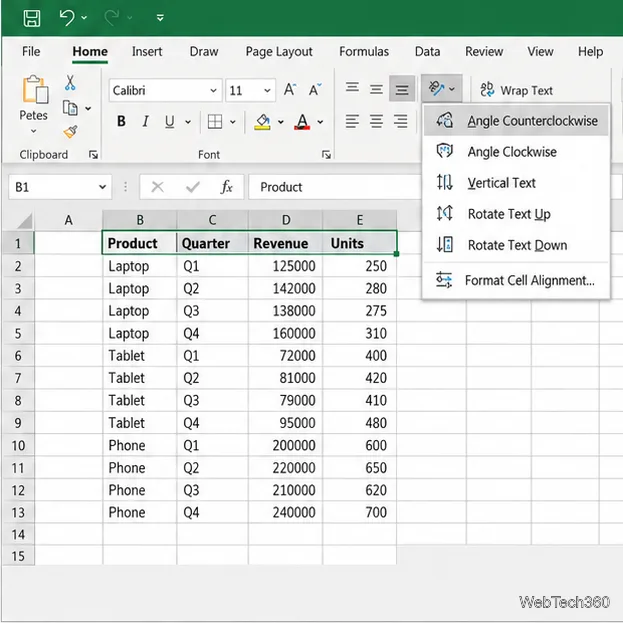Toggle Bold formatting
This screenshot has width=623, height=623.
point(122,121)
